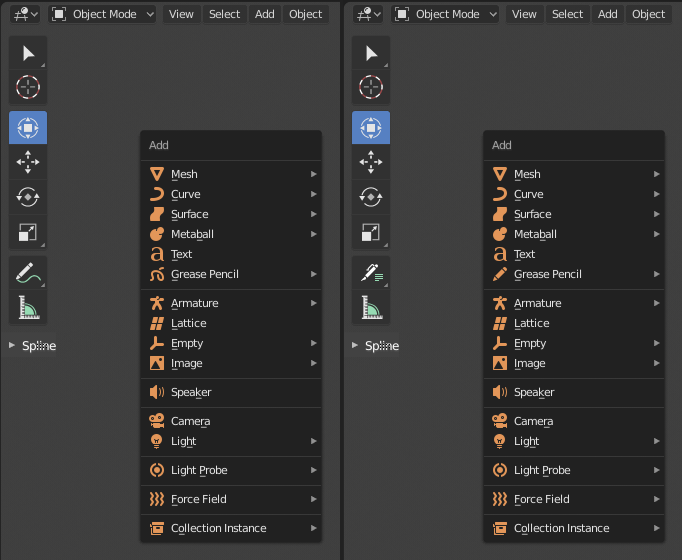Add a Camera from right Add menu

tap(574, 421)
